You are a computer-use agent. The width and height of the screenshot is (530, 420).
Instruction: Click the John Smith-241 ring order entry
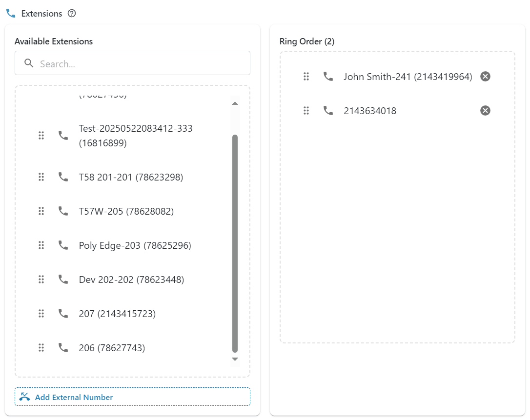(x=408, y=77)
